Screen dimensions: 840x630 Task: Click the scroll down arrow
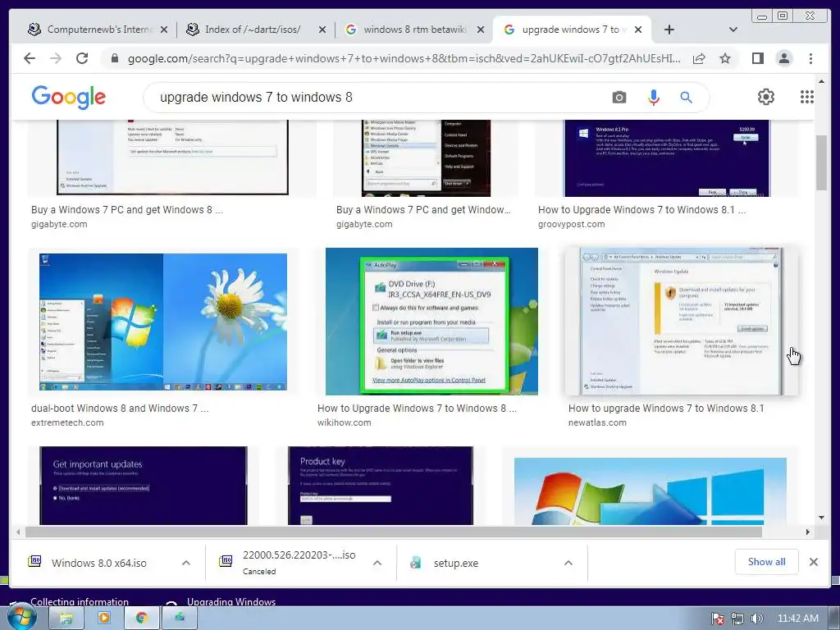coord(821,518)
